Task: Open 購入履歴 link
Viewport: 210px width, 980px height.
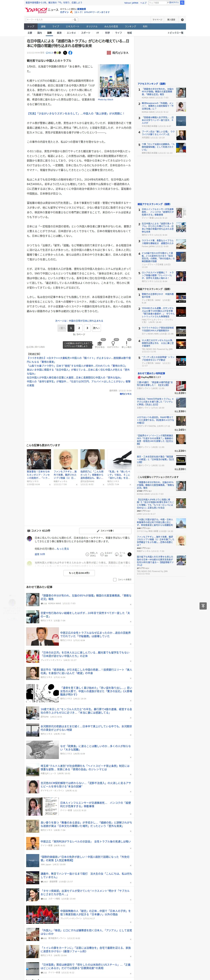Action: pyautogui.click(x=171, y=20)
